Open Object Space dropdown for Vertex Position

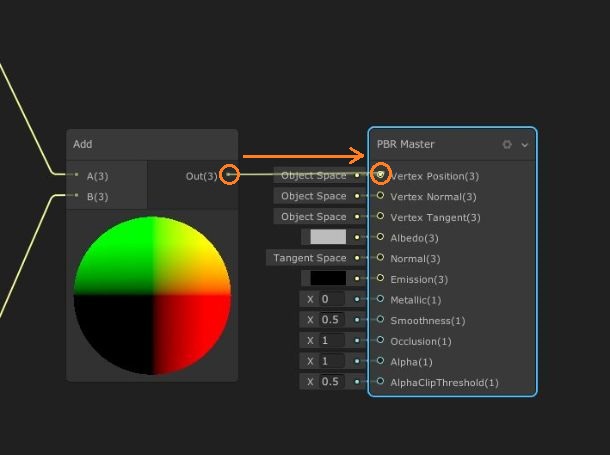(312, 175)
